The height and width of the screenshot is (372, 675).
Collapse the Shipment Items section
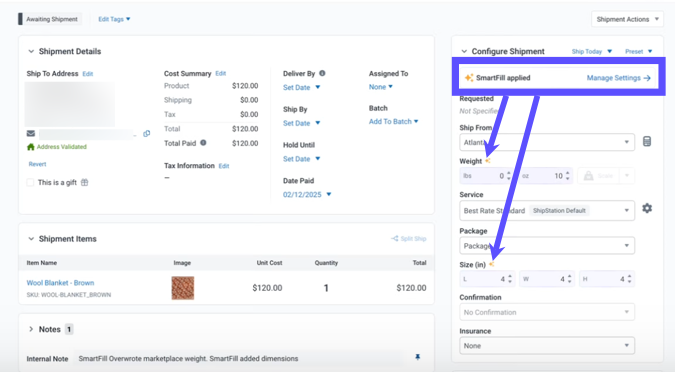point(31,239)
